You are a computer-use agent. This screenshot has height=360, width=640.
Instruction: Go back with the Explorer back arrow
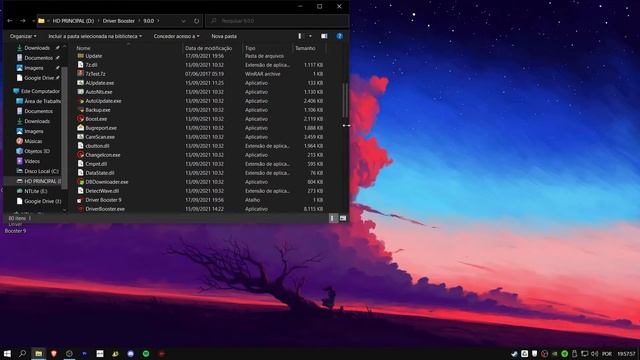click(x=10, y=21)
